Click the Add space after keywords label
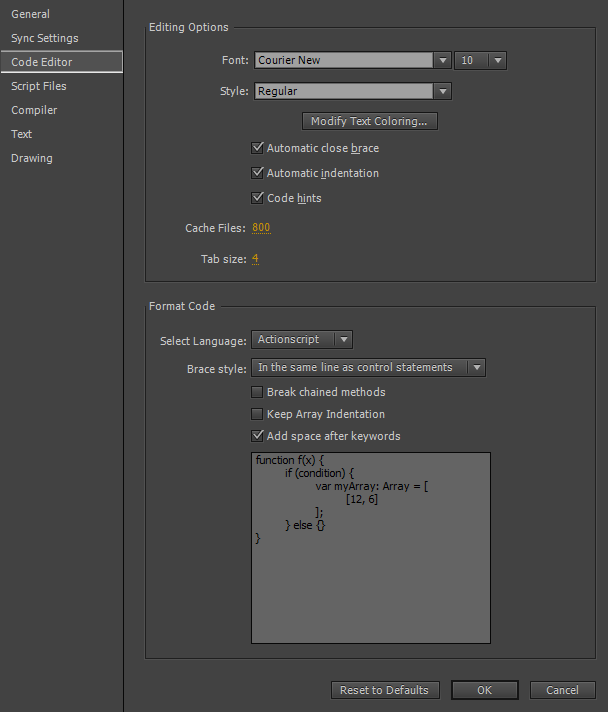Viewport: 608px width, 712px height. pyautogui.click(x=334, y=436)
